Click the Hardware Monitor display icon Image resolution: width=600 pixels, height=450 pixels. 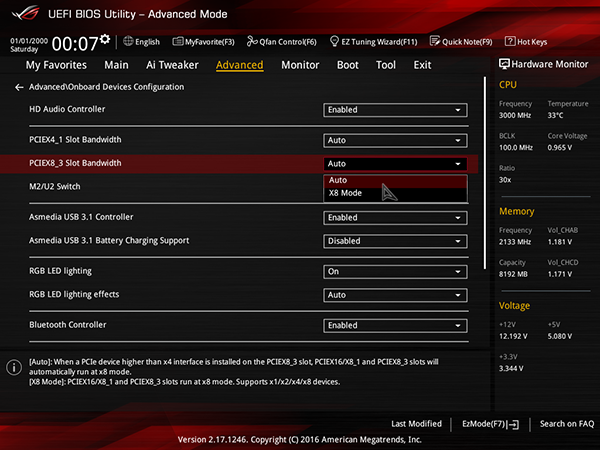pyautogui.click(x=504, y=64)
